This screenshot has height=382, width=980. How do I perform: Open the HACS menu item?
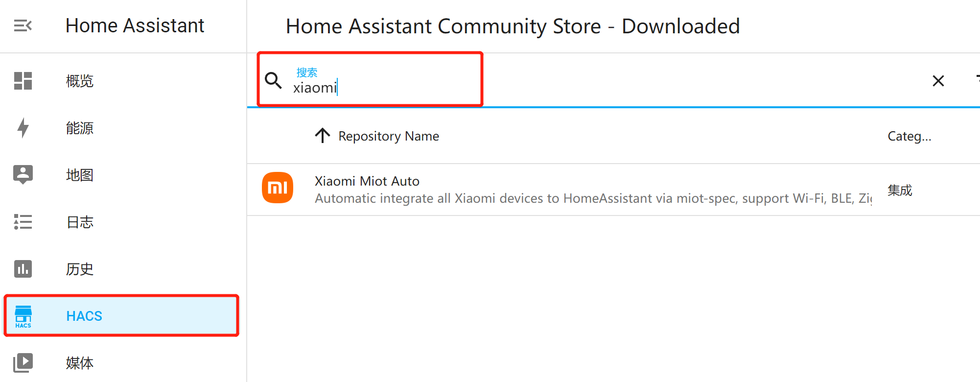pos(121,316)
